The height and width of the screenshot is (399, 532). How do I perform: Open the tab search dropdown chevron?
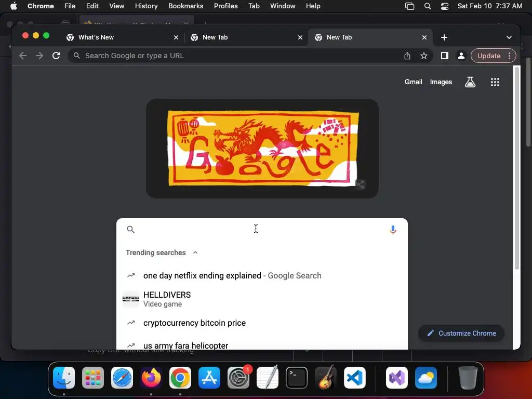tap(509, 37)
